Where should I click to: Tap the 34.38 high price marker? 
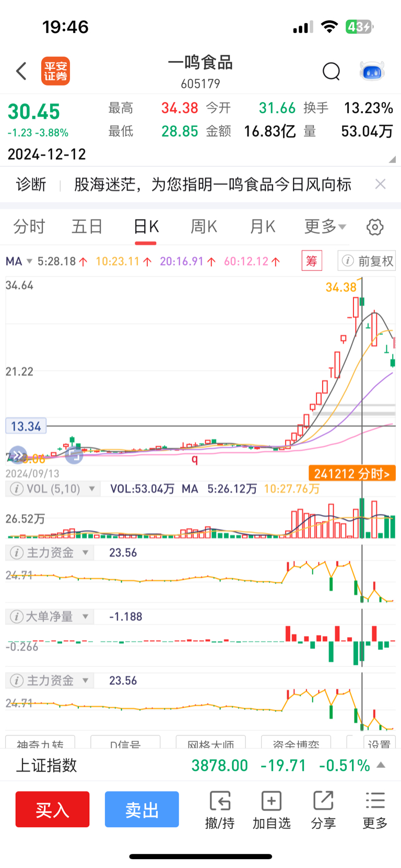[x=341, y=287]
